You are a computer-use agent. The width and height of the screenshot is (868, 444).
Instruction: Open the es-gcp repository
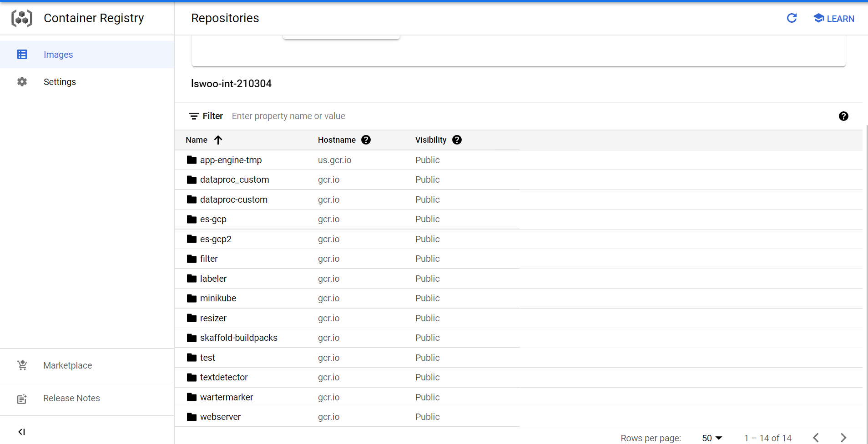[213, 219]
